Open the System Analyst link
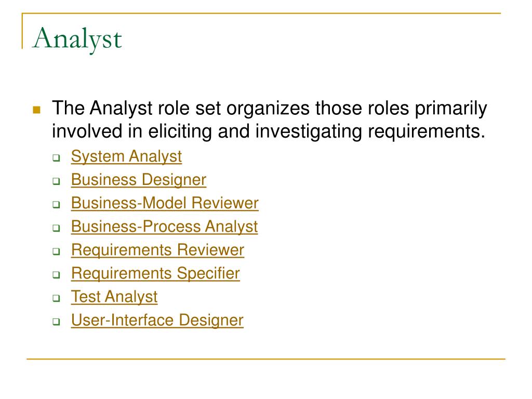Image resolution: width=532 pixels, height=399 pixels. point(126,156)
